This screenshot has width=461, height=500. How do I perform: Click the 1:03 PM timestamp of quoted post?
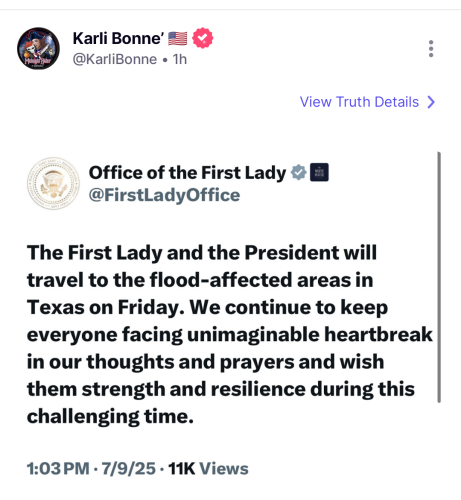(x=58, y=468)
